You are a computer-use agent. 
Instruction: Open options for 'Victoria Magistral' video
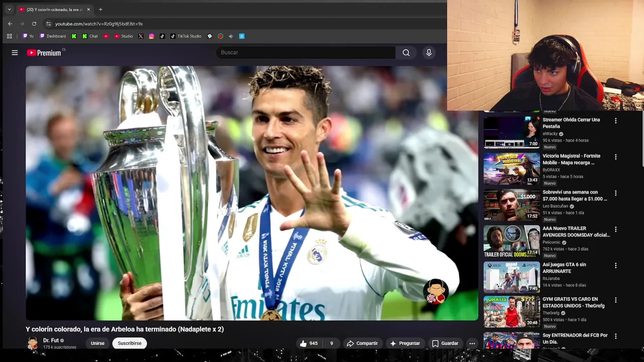(615, 157)
